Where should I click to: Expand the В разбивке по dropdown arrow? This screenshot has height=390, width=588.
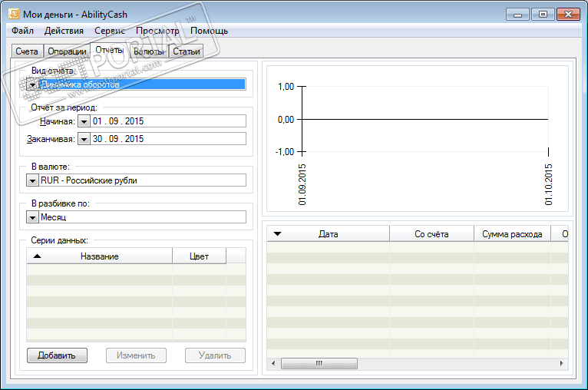pyautogui.click(x=33, y=217)
